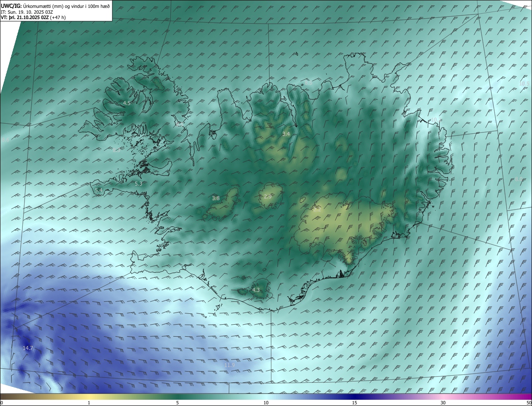Click the 4.3 value near the south coast

point(256,290)
